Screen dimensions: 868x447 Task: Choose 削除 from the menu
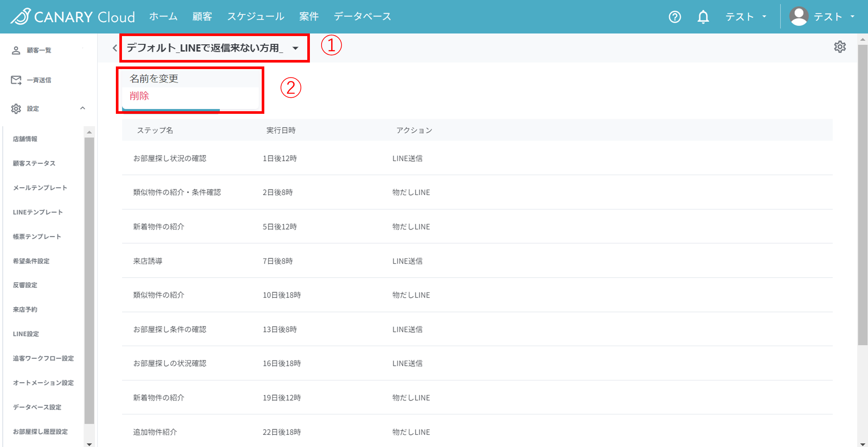(x=139, y=96)
